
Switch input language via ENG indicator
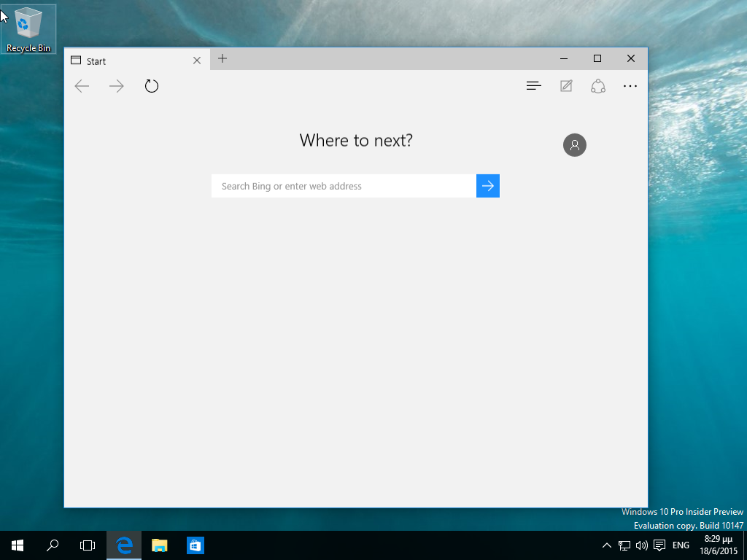coord(681,545)
